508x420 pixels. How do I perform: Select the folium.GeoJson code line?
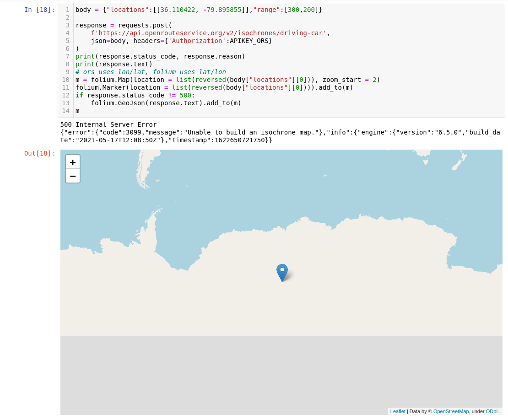point(165,103)
